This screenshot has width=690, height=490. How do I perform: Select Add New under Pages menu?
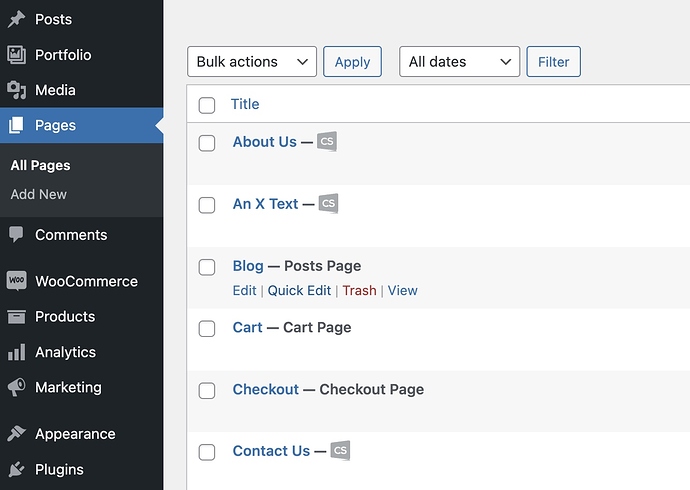pos(39,195)
